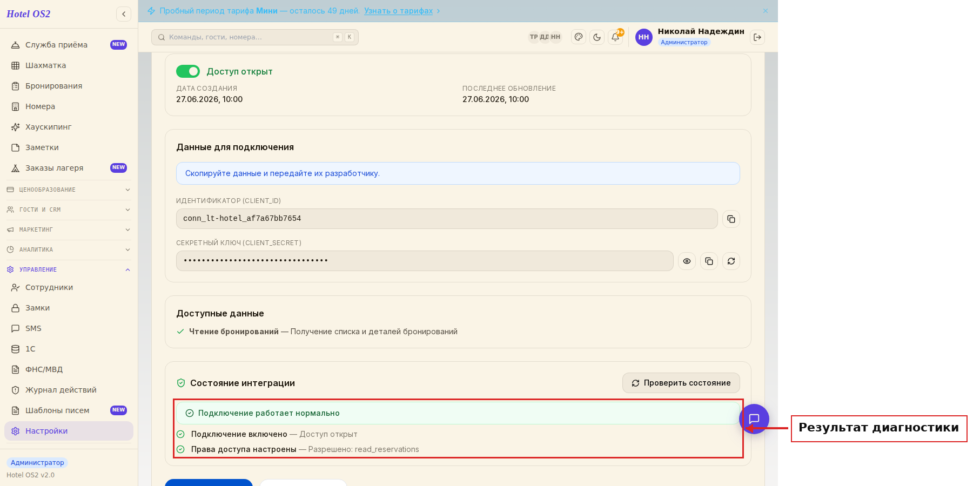Open ФНС/МВД page
980x486 pixels.
tap(69, 369)
